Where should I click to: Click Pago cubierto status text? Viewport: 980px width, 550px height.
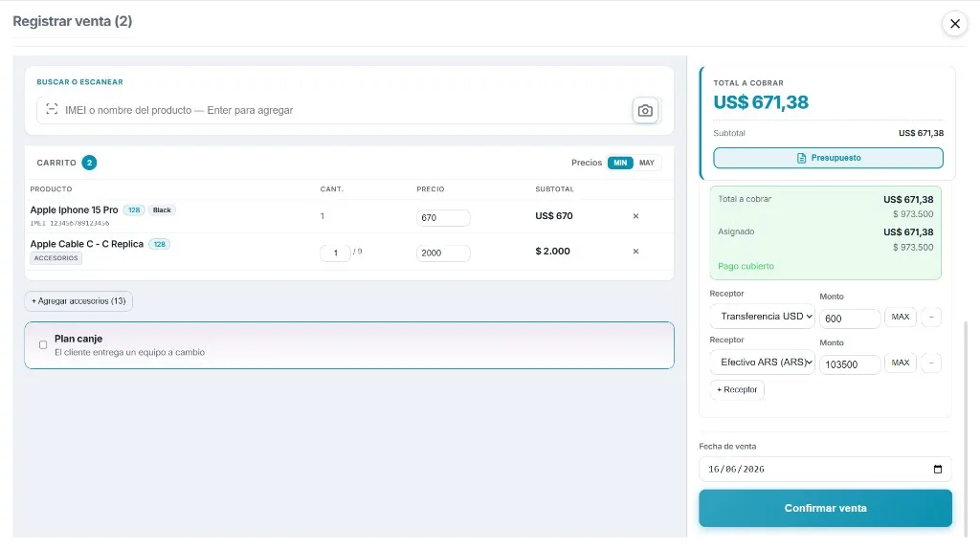(746, 266)
